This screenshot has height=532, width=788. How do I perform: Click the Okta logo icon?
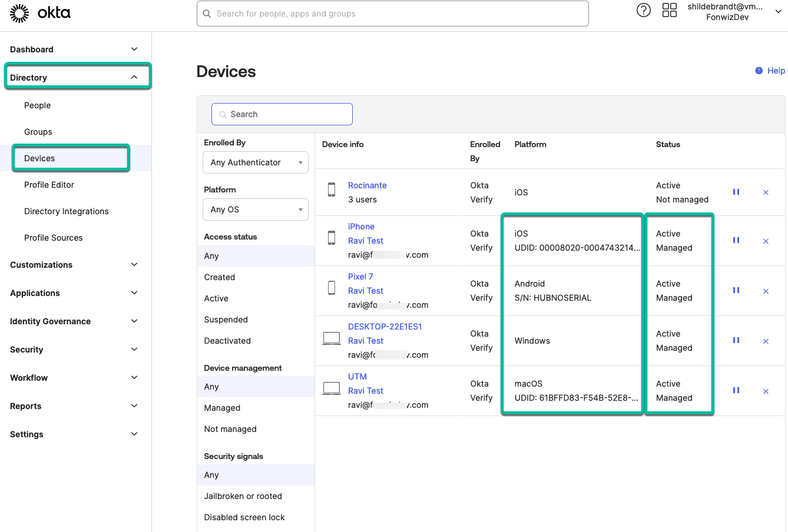[19, 13]
